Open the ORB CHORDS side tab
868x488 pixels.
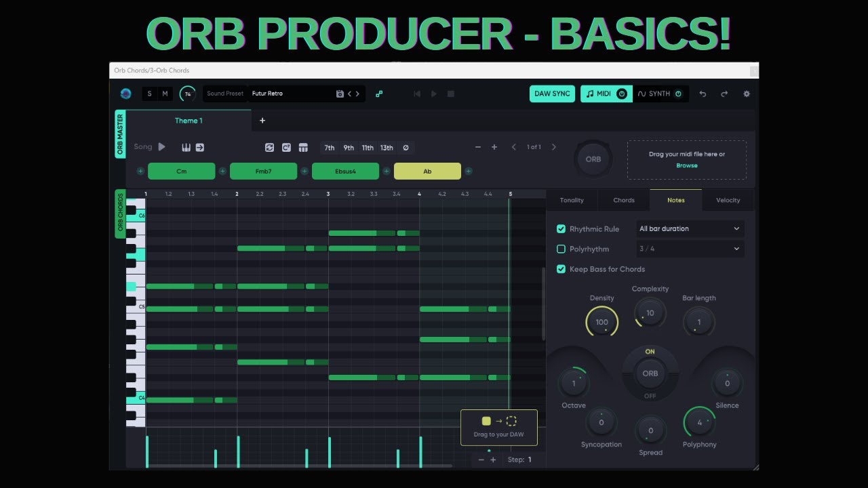point(121,213)
